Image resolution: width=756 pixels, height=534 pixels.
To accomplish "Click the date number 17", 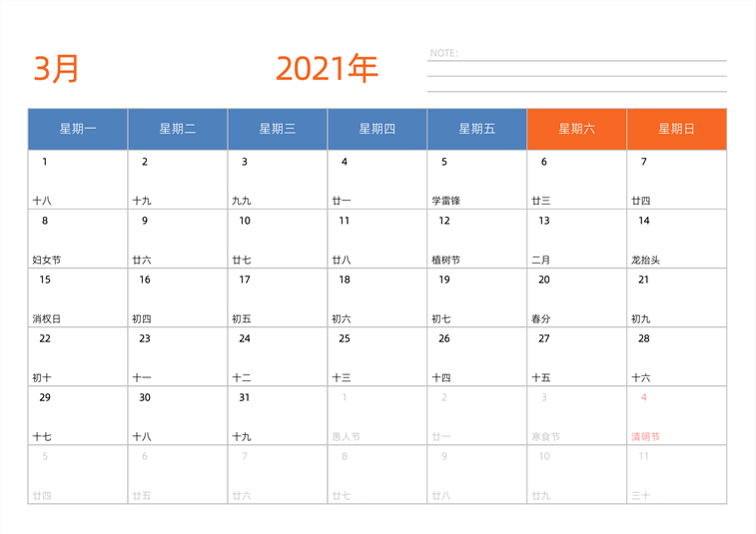I will click(245, 279).
